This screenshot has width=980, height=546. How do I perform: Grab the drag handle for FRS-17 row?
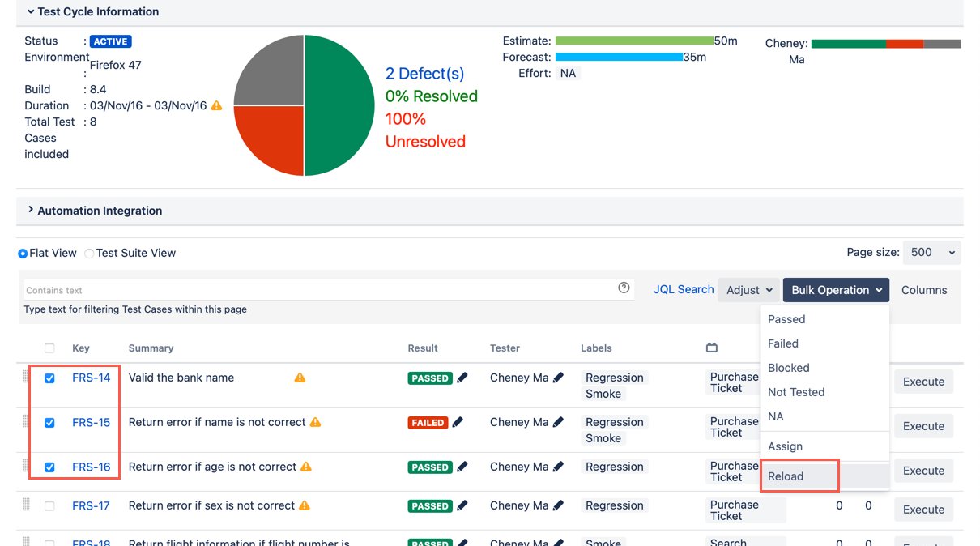pyautogui.click(x=26, y=505)
